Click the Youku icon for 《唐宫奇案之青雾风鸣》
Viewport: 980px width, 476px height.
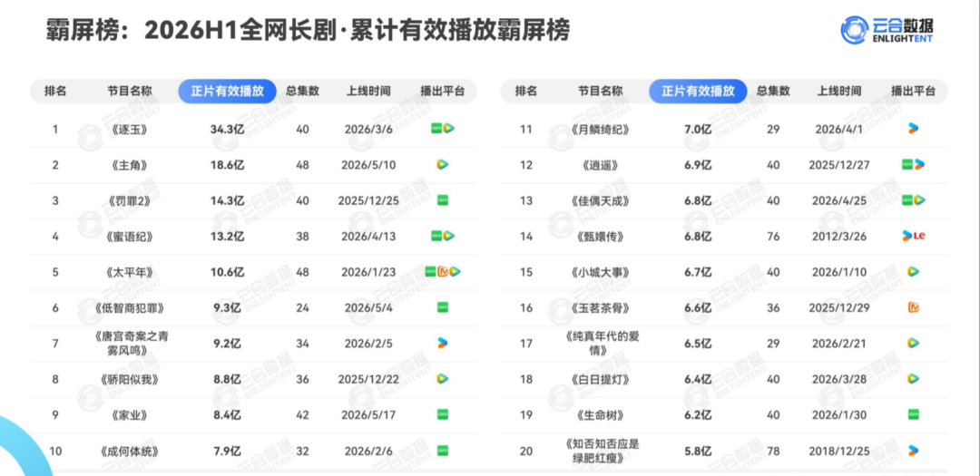pyautogui.click(x=443, y=343)
